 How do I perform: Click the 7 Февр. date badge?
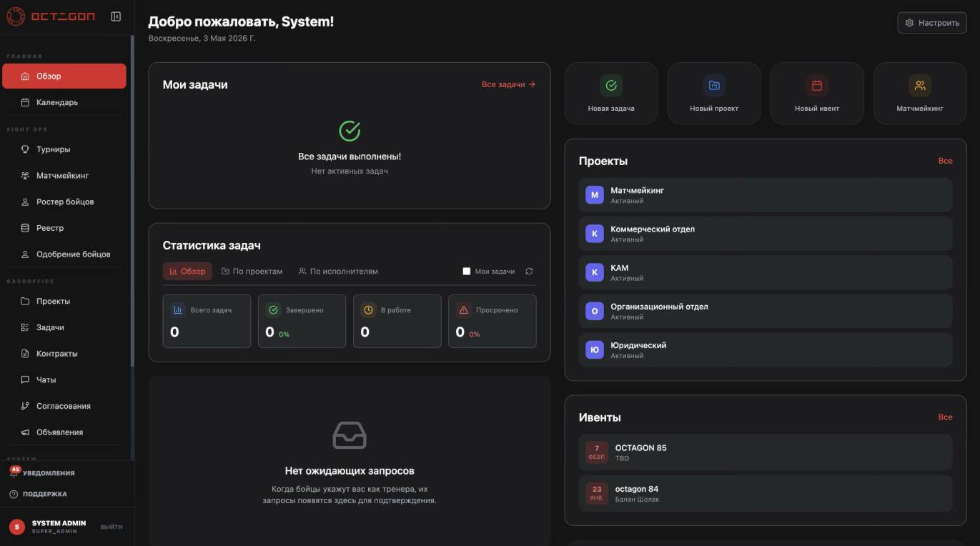(x=597, y=452)
